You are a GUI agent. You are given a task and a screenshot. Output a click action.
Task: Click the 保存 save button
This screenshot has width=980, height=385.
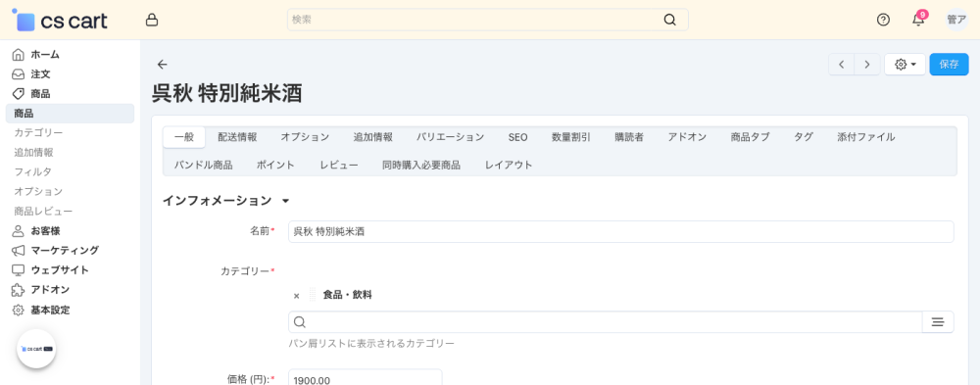click(949, 65)
